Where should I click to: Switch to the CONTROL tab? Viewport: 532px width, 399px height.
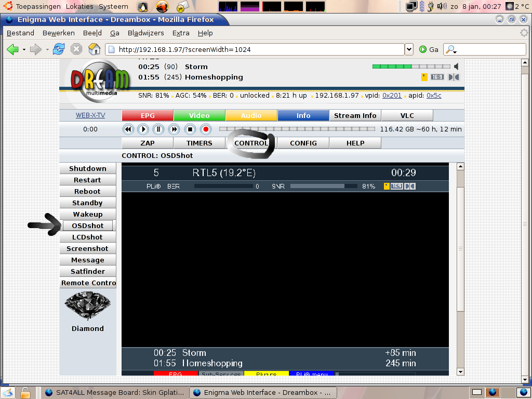click(x=251, y=143)
